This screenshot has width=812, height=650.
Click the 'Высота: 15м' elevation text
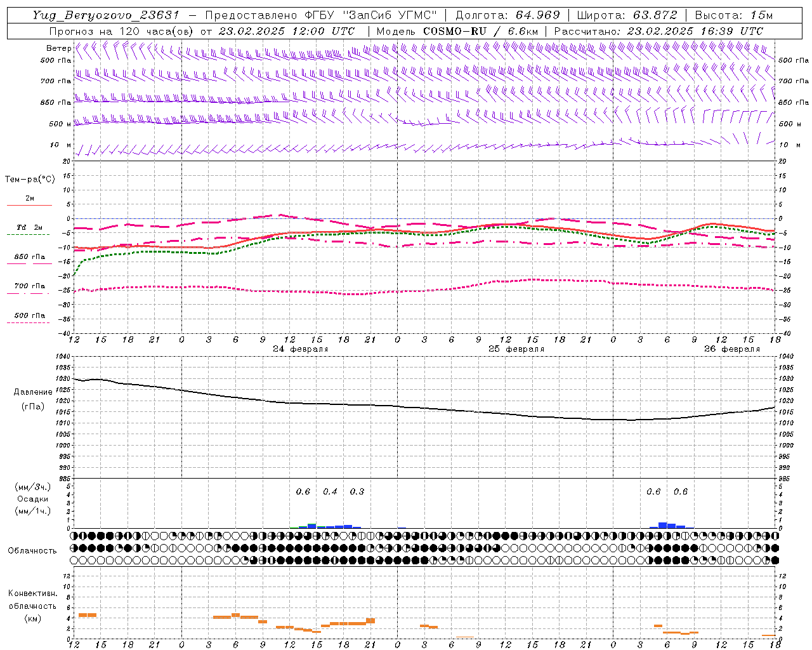click(x=734, y=15)
